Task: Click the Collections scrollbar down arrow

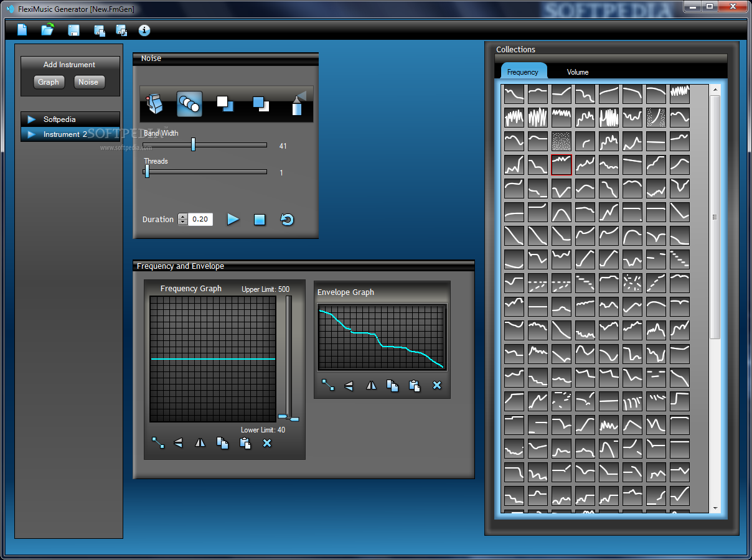Action: click(715, 508)
